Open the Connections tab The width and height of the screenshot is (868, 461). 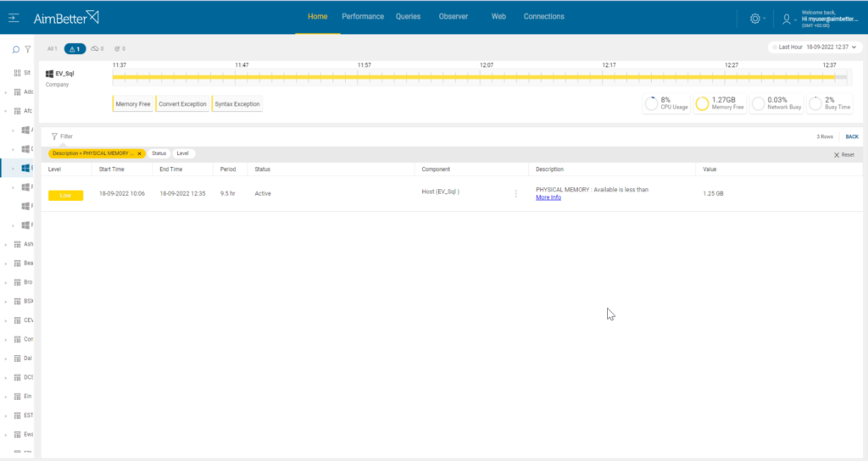pos(543,17)
